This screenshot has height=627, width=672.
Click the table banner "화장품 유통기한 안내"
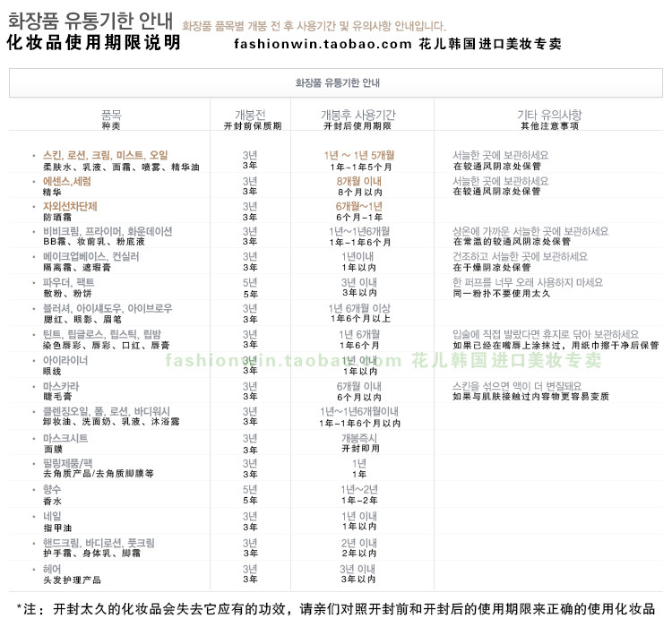click(x=337, y=82)
